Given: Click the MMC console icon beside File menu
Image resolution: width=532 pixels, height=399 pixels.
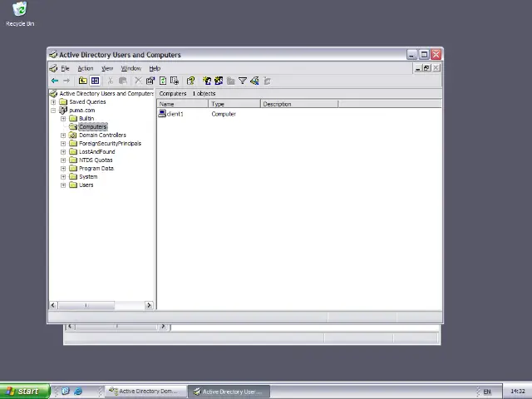Looking at the screenshot, I should [53, 68].
